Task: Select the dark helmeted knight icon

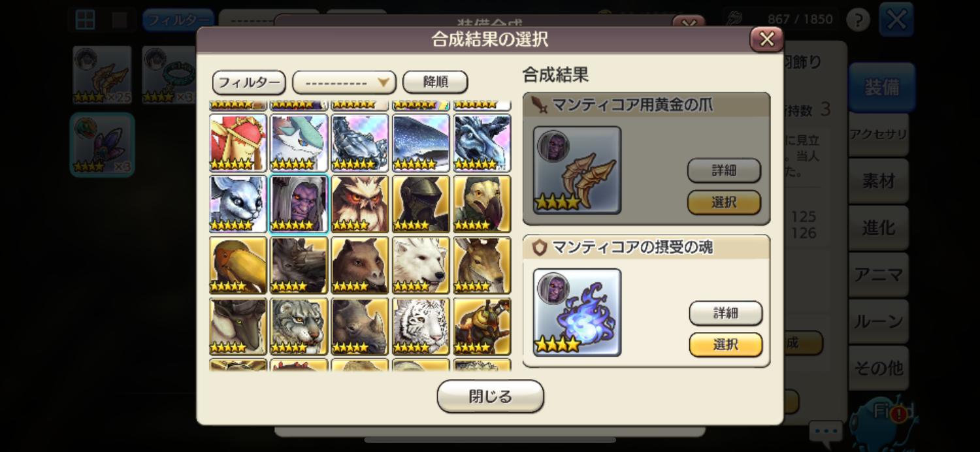Action: (421, 203)
